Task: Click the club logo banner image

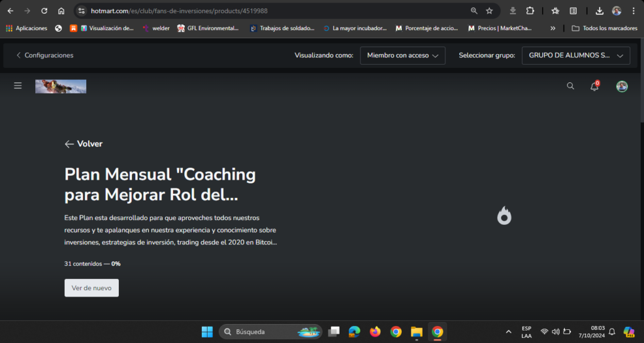Action: click(x=61, y=87)
